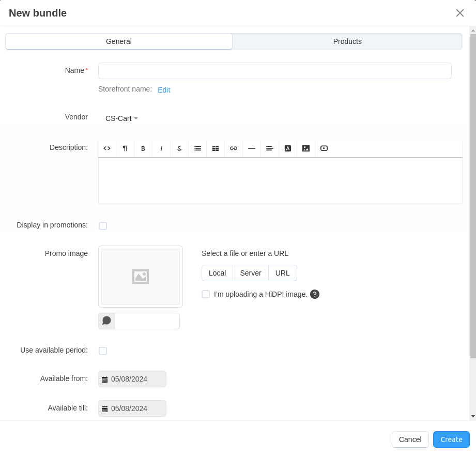Open paragraph format icon in editor

click(125, 148)
